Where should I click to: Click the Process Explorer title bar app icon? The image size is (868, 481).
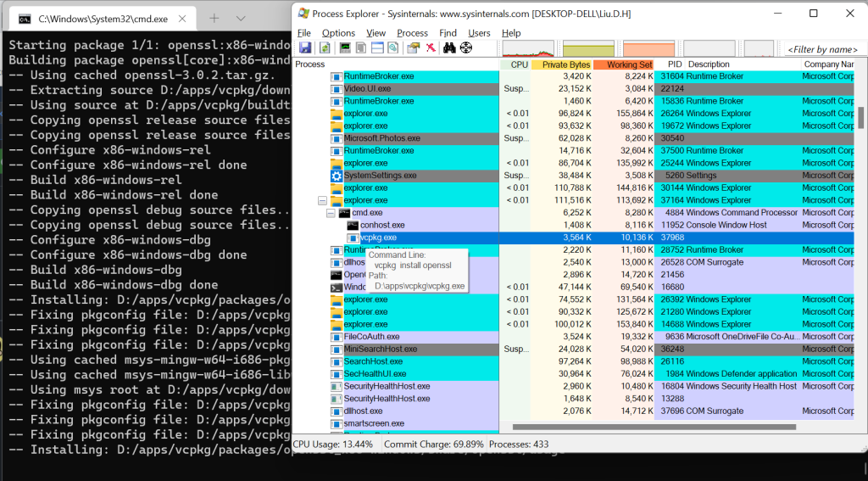tap(303, 14)
